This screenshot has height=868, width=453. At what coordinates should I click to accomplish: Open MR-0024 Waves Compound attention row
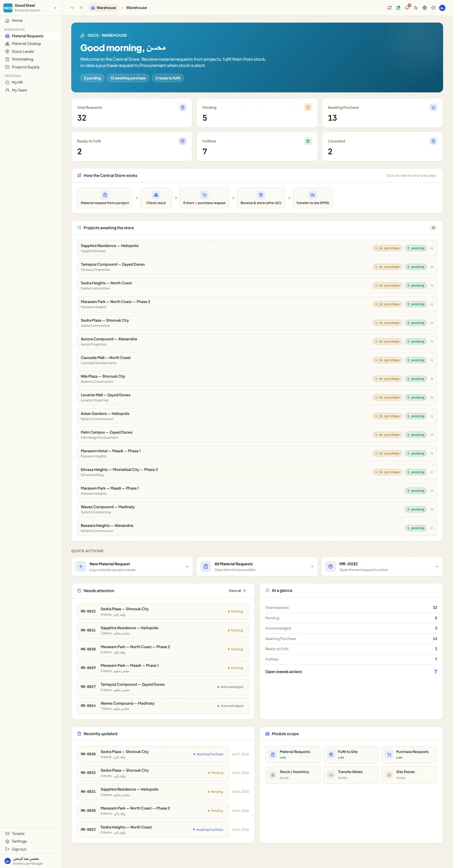point(163,706)
